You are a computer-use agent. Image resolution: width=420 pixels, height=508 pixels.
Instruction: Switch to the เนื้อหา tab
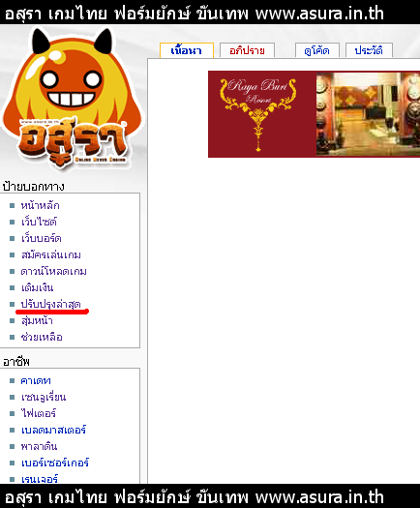point(187,50)
